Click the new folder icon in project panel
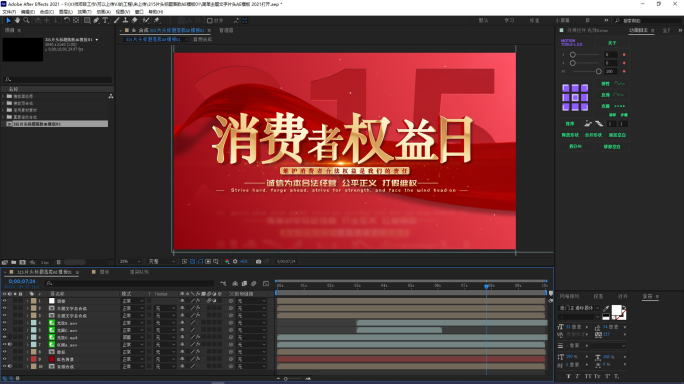 [14, 262]
